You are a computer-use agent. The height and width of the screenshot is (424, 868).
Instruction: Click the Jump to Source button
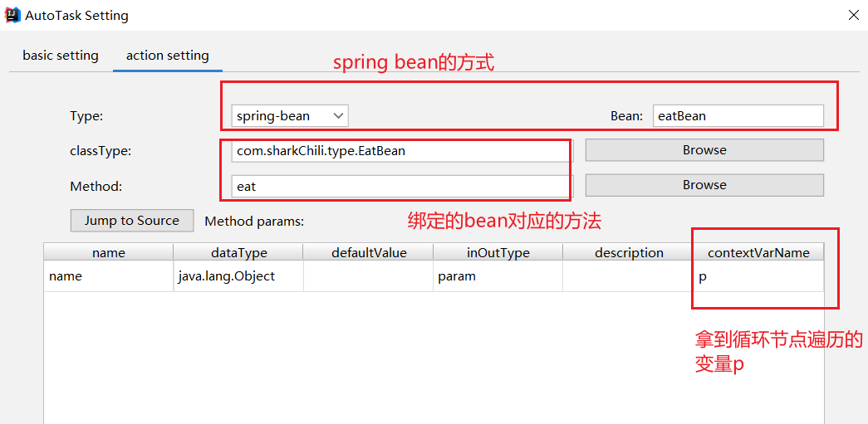pos(132,221)
